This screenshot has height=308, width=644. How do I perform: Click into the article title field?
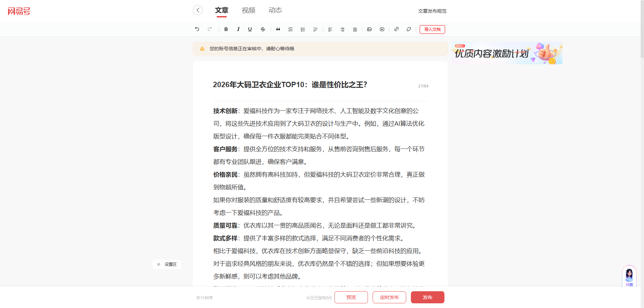click(314, 85)
